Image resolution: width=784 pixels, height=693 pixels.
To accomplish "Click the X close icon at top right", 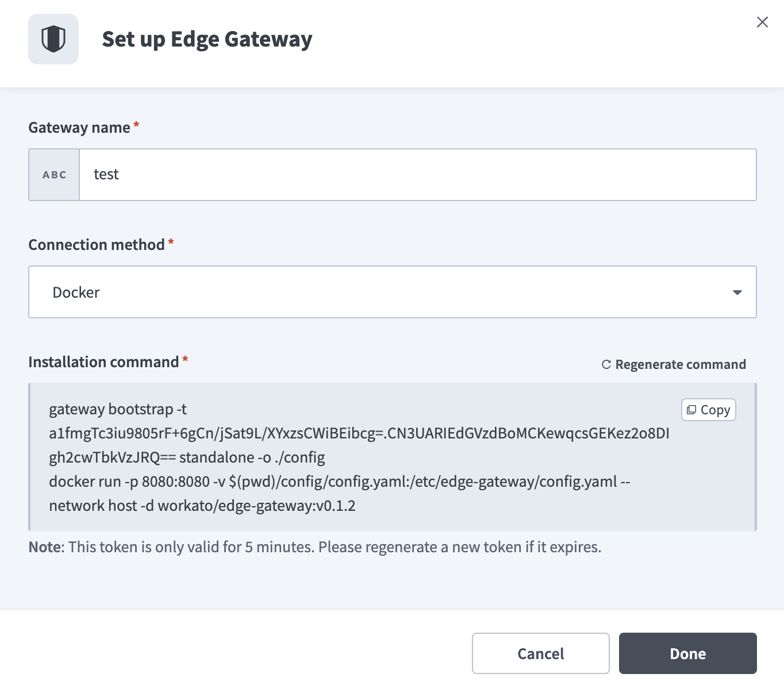I will (762, 22).
